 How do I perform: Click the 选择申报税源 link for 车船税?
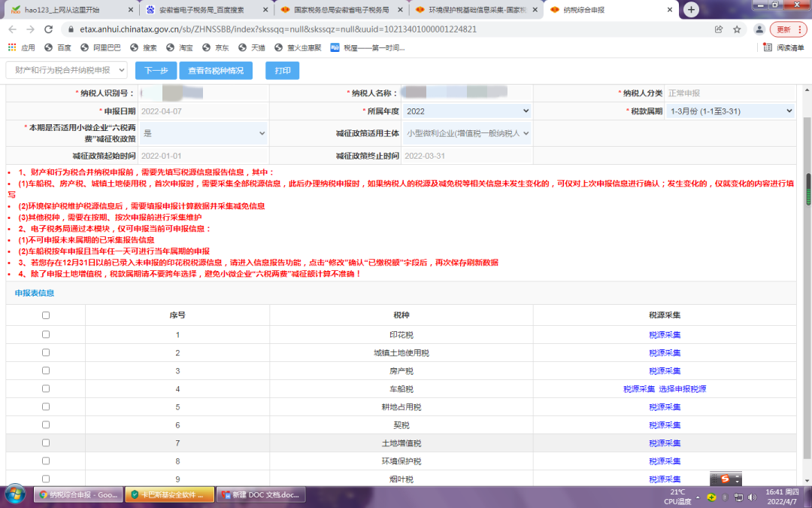tap(683, 389)
